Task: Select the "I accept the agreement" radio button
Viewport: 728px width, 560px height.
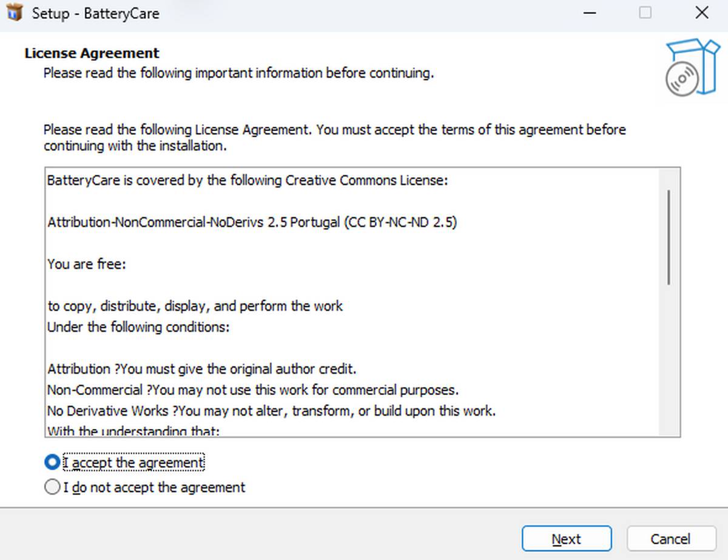Action: click(53, 462)
